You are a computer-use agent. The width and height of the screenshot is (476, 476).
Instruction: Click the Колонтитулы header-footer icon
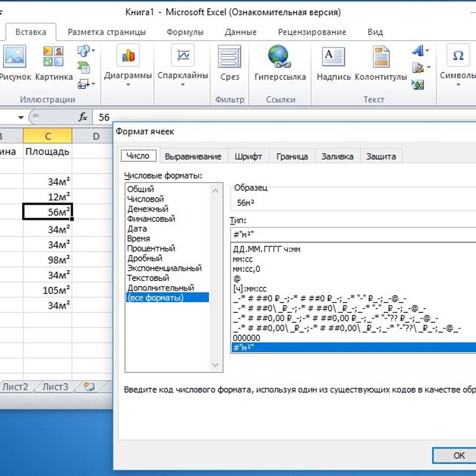pyautogui.click(x=381, y=57)
